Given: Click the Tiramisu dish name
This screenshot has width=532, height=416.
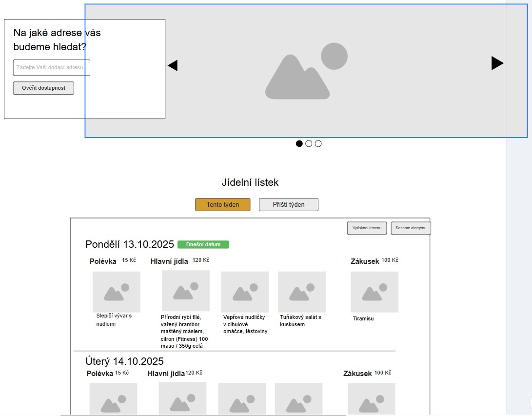Looking at the screenshot, I should coord(363,318).
